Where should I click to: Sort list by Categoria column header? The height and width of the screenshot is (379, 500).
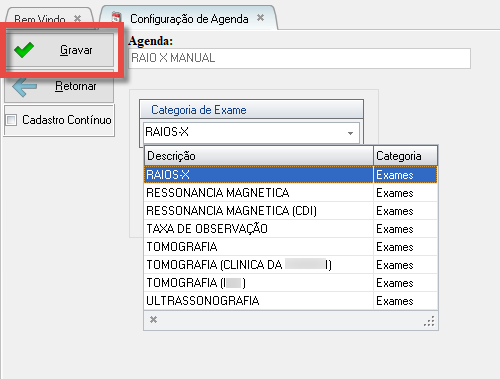point(405,156)
